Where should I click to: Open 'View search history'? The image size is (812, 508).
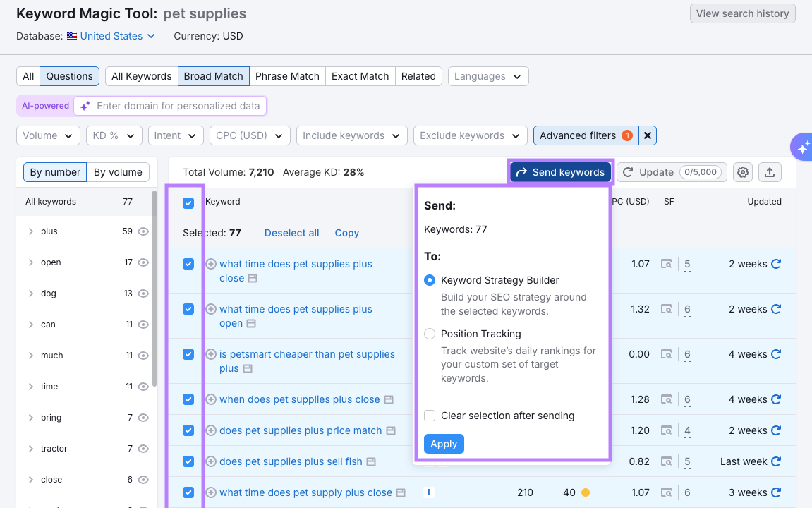(x=742, y=13)
